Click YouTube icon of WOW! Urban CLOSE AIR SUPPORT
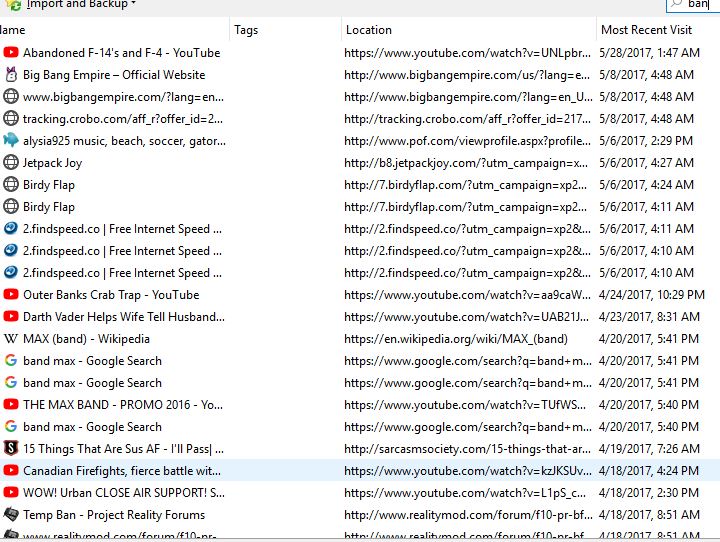The width and height of the screenshot is (720, 542). point(11,492)
